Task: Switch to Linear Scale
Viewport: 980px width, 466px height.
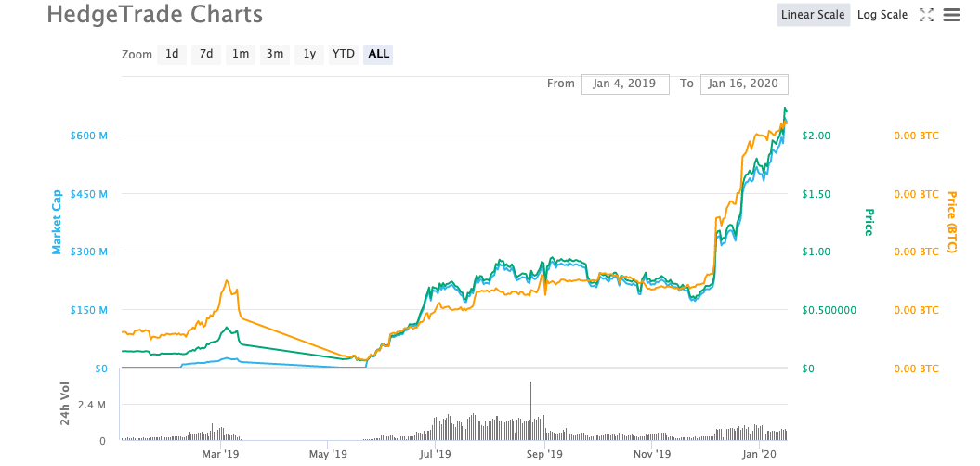Action: pos(813,15)
